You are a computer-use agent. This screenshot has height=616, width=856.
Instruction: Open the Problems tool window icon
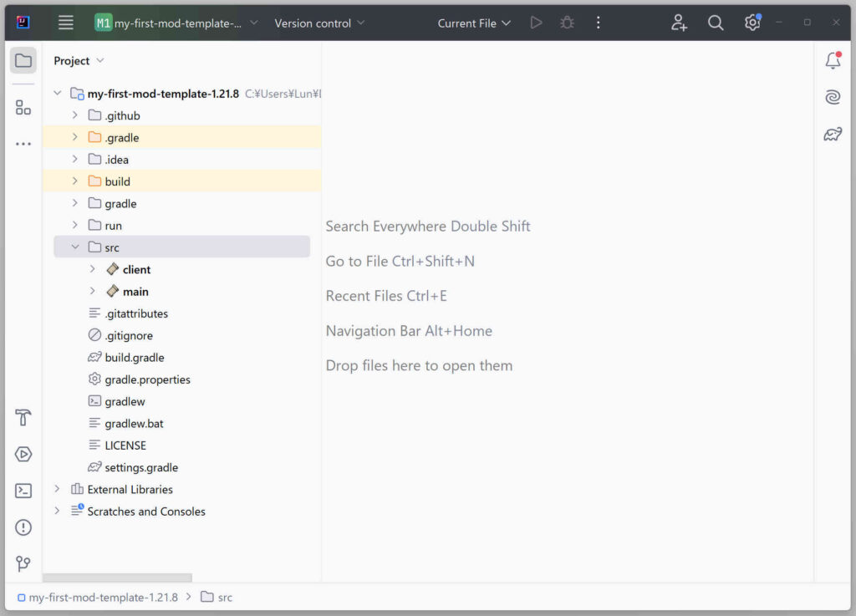[23, 527]
